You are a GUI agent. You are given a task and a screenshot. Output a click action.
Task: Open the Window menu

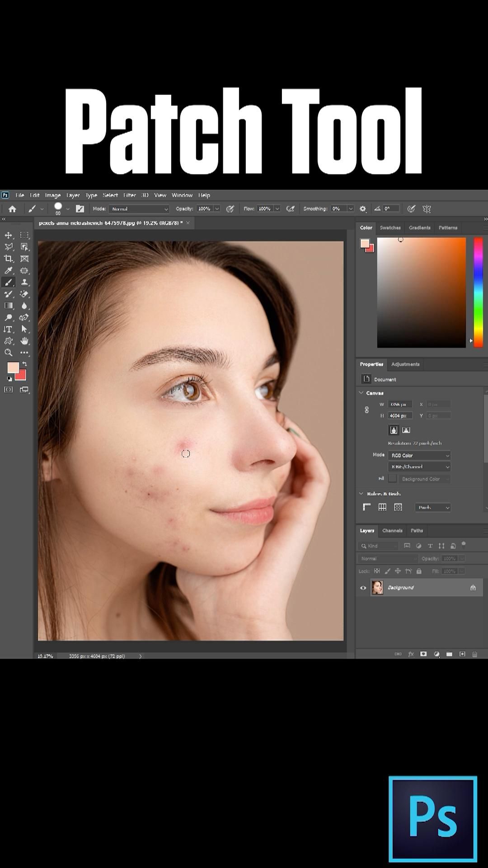182,195
